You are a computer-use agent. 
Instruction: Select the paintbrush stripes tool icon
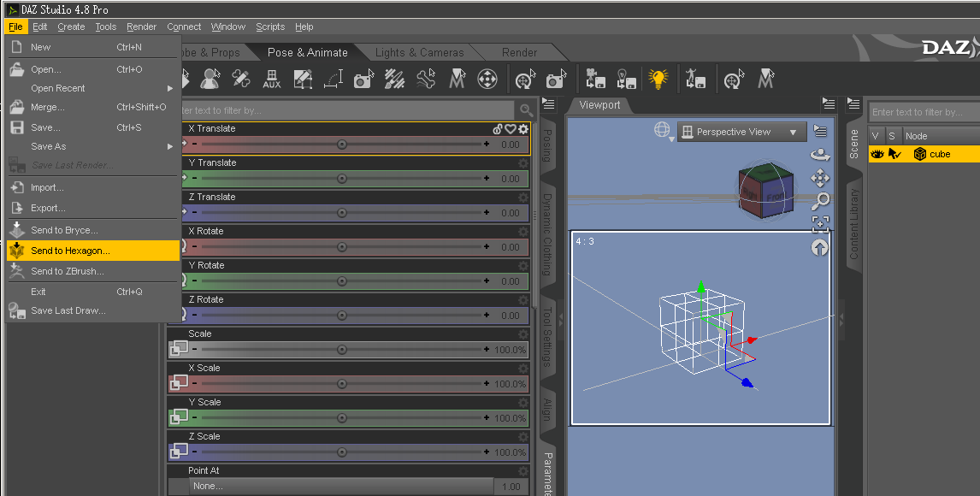coord(394,79)
